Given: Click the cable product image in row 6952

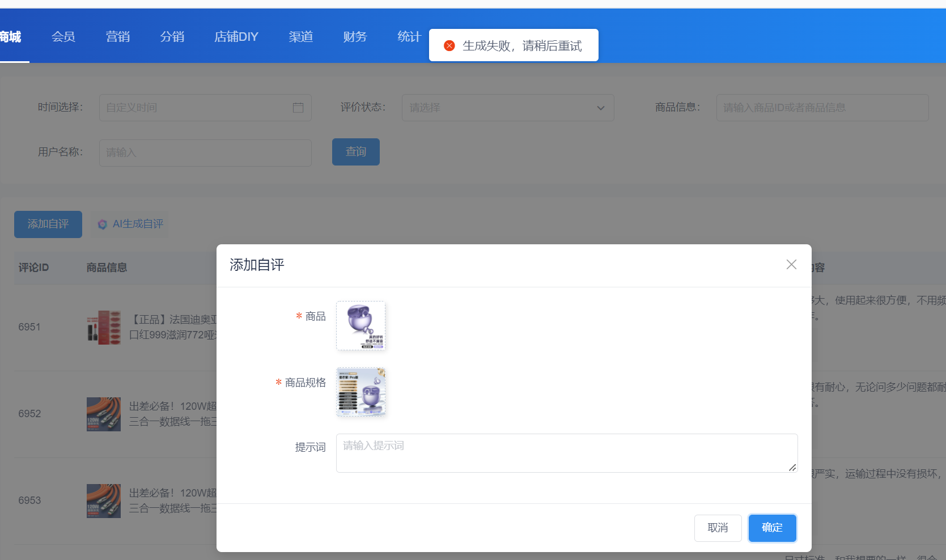Looking at the screenshot, I should pyautogui.click(x=104, y=414).
